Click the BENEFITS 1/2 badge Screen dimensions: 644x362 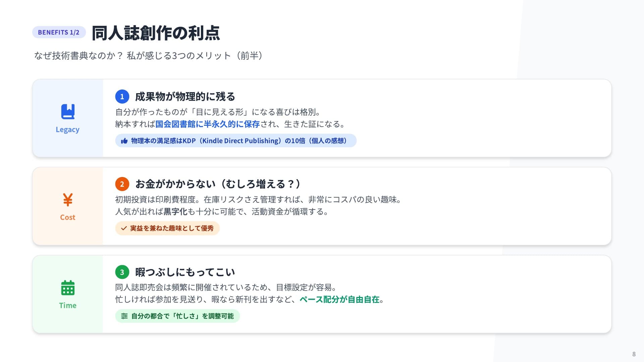[x=59, y=32]
